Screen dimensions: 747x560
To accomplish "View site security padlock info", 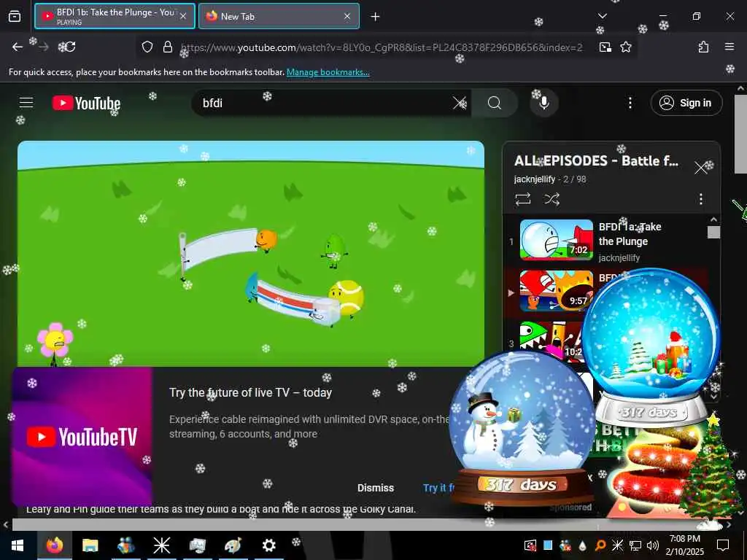I will click(x=167, y=47).
